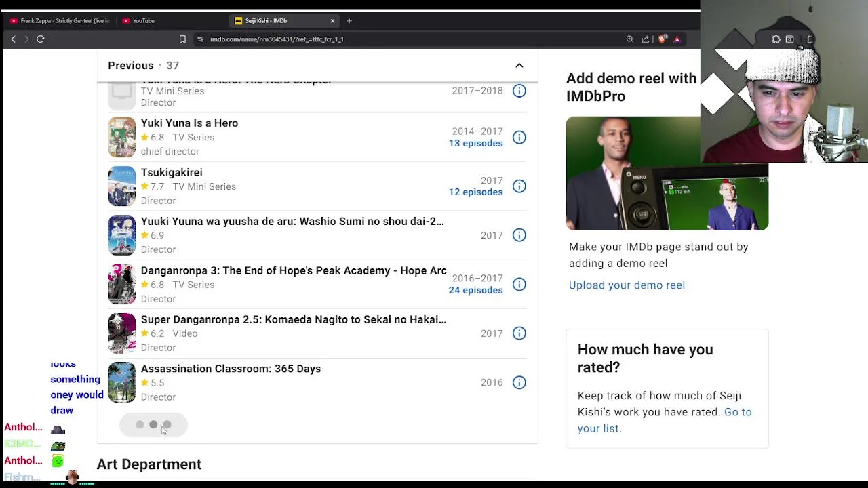Click the Yuuki Yuuna wa yuusha poster

pyautogui.click(x=122, y=235)
